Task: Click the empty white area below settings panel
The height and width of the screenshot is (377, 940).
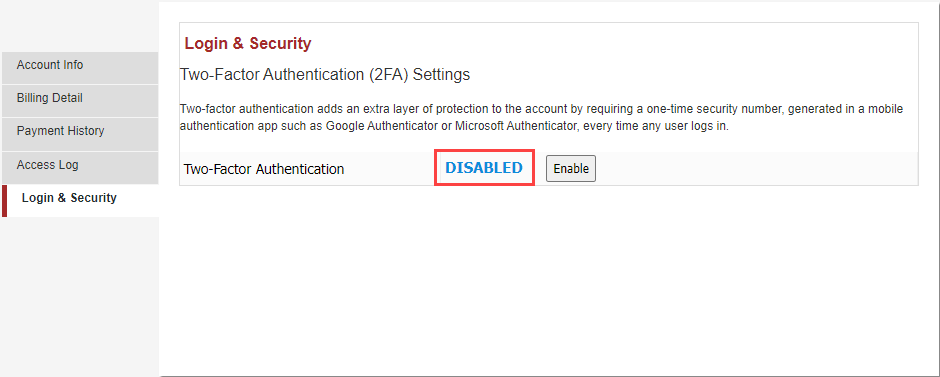Action: click(549, 282)
